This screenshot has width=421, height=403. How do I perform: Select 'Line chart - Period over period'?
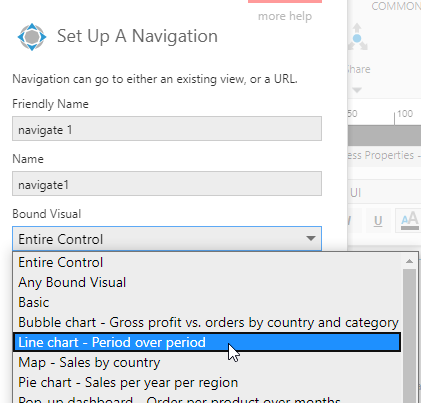pyautogui.click(x=207, y=342)
